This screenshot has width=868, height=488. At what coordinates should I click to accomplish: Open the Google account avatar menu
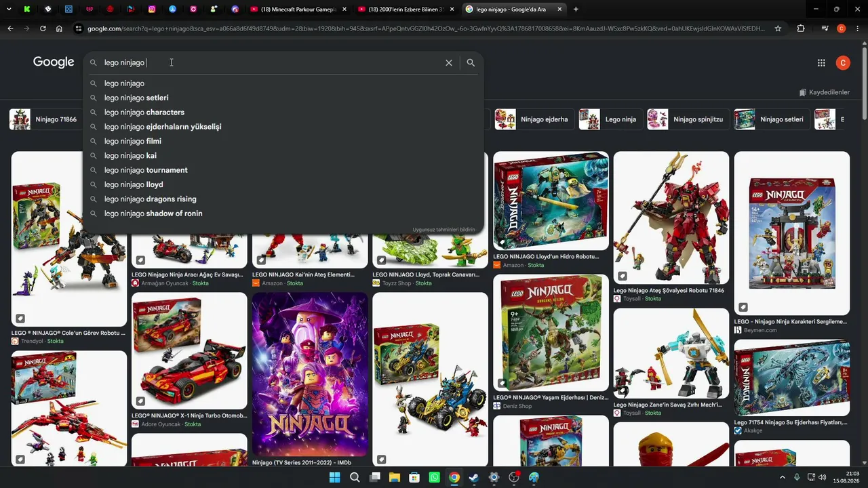[x=843, y=62]
